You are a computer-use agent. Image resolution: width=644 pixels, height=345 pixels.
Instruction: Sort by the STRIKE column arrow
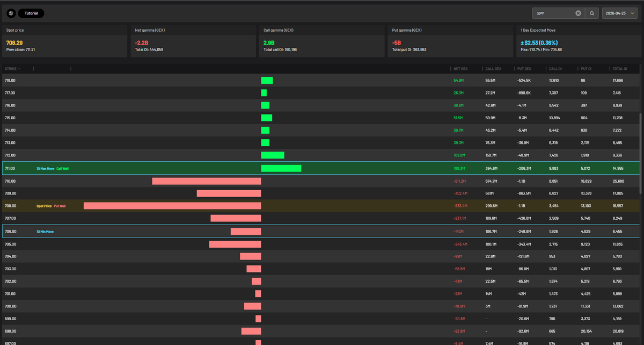point(20,69)
